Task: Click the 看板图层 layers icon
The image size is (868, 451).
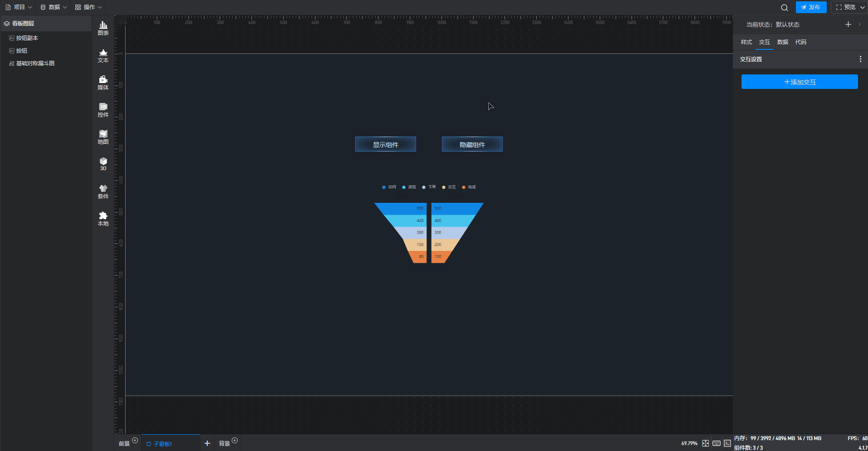Action: click(7, 24)
